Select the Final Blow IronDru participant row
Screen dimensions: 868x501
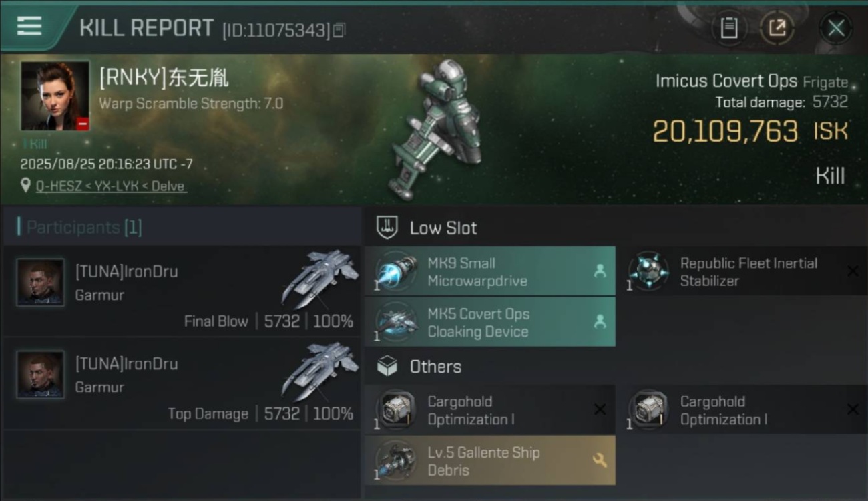click(182, 291)
